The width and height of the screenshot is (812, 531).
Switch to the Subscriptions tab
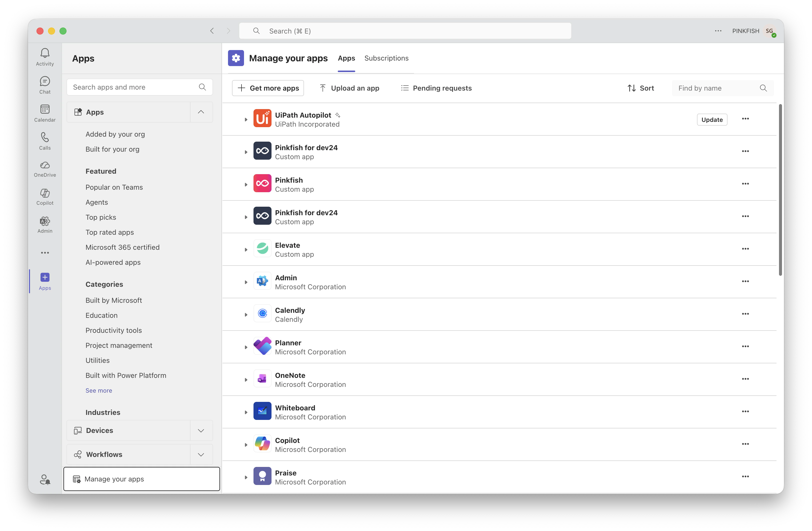(x=386, y=58)
